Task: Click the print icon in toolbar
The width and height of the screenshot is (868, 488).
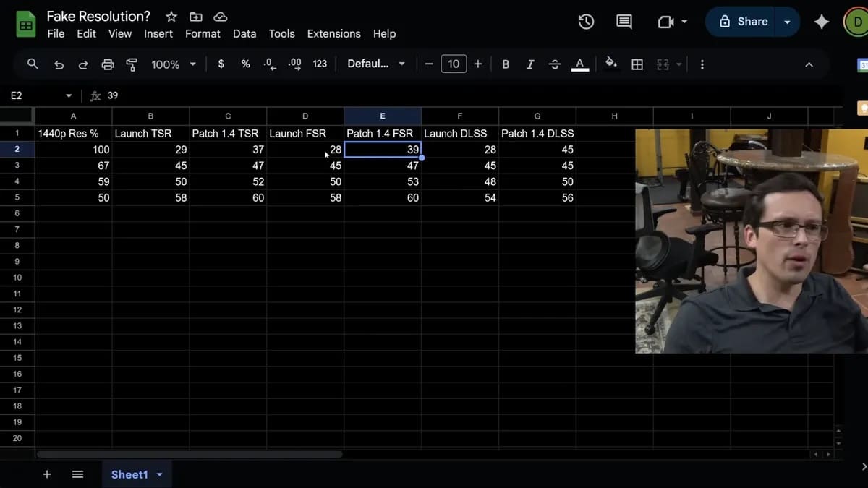Action: 108,64
